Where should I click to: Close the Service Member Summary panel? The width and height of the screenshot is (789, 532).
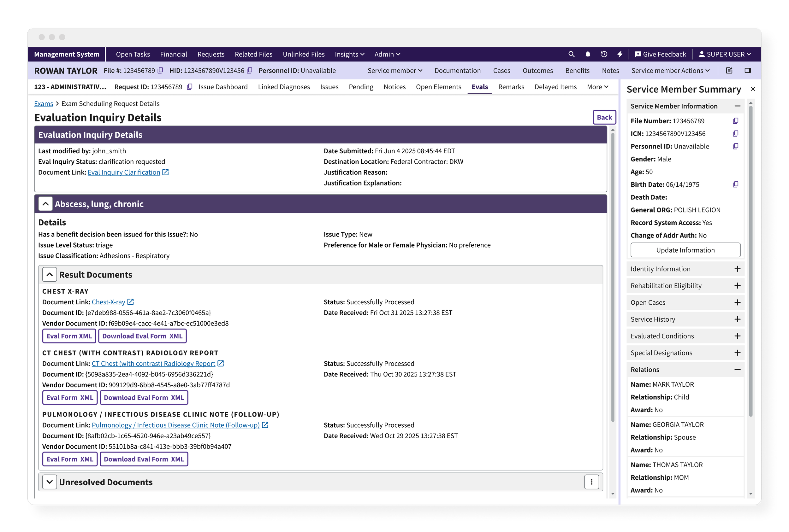[753, 89]
